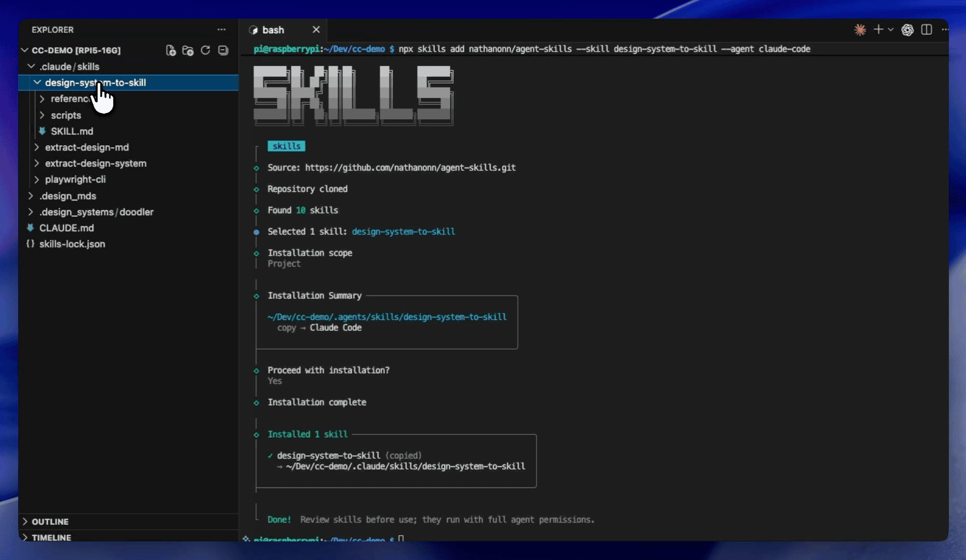The image size is (966, 560).
Task: Open the new terminal profile dropdown arrow
Action: (x=891, y=30)
